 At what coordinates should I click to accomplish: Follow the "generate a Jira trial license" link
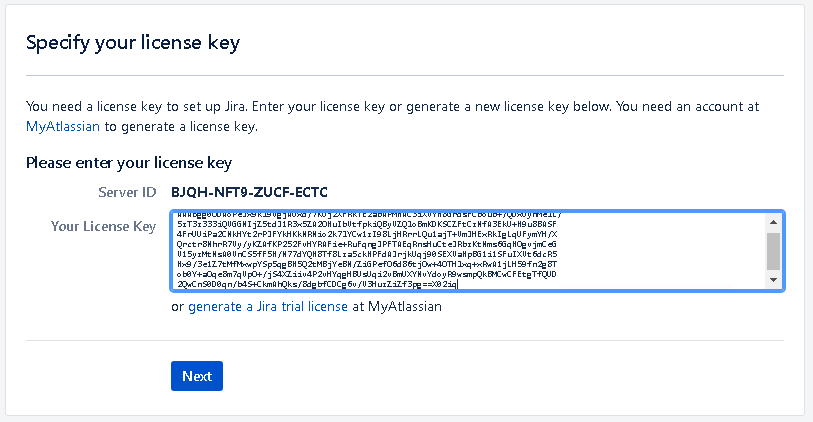pyautogui.click(x=268, y=307)
